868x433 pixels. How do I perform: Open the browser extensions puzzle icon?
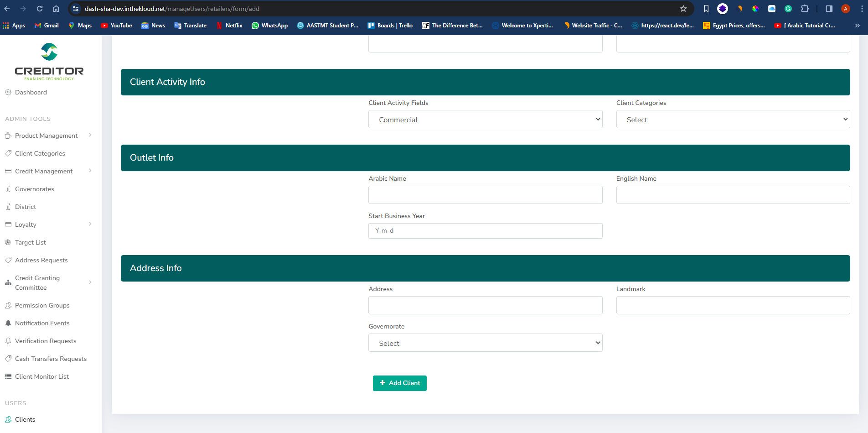[x=805, y=9]
